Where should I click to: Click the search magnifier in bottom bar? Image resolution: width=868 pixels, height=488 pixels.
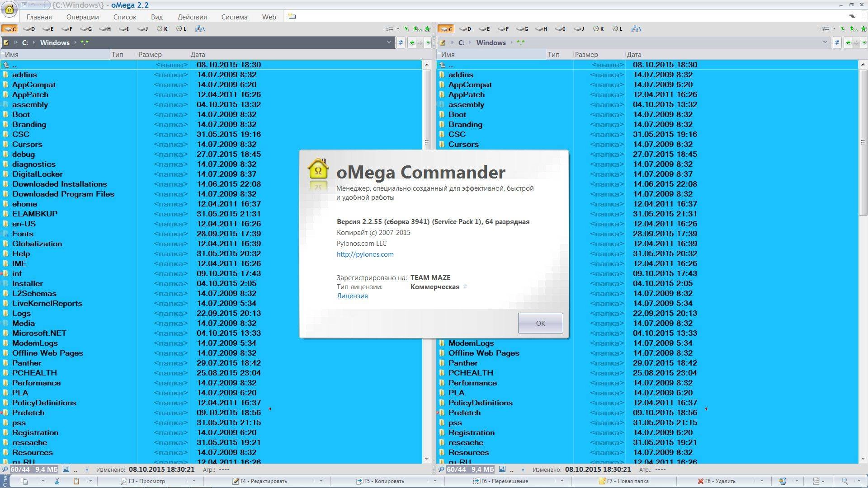pyautogui.click(x=844, y=481)
